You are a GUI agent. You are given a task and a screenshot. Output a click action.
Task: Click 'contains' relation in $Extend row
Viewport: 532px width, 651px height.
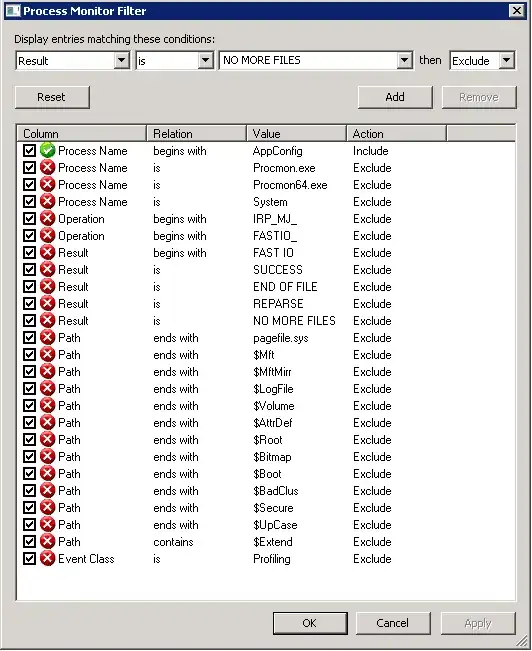174,542
